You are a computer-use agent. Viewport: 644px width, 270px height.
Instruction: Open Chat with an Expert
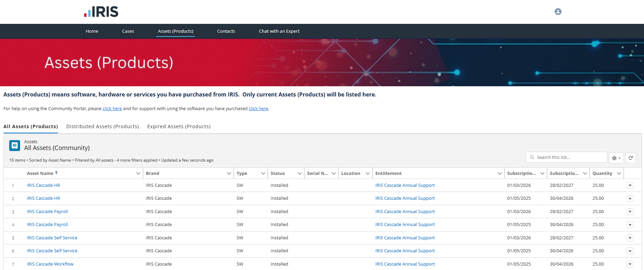pyautogui.click(x=279, y=31)
